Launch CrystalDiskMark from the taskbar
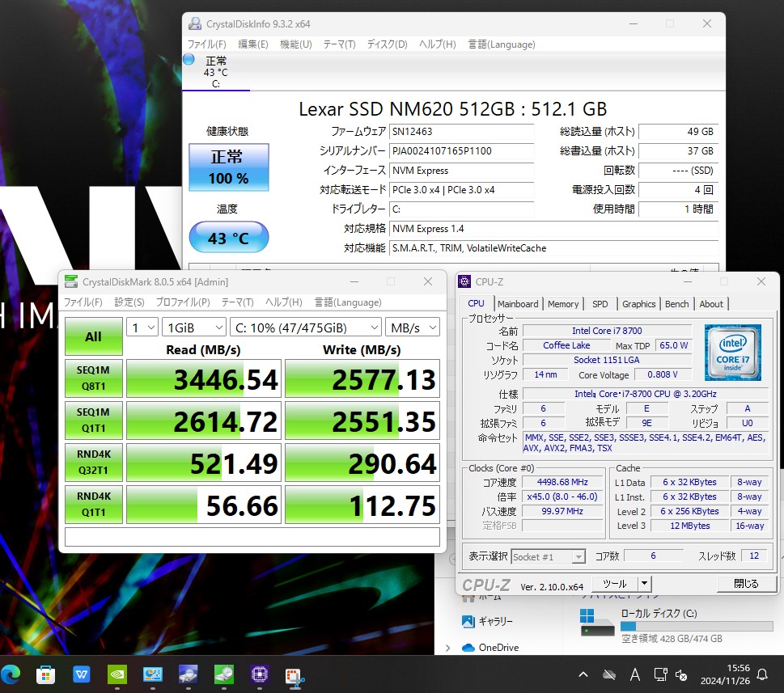Viewport: 784px width, 693px height. (x=222, y=674)
